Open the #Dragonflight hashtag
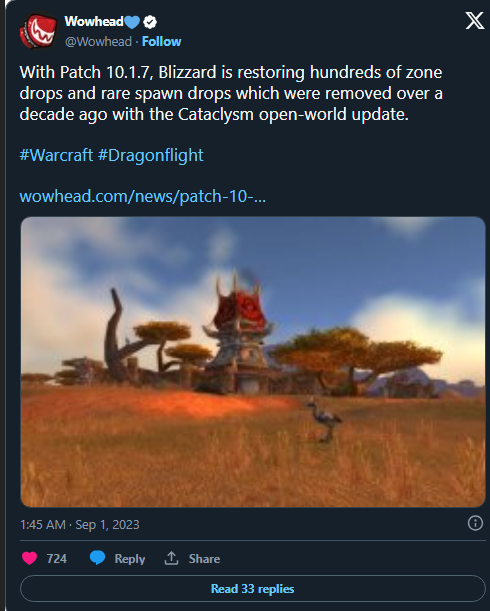The width and height of the screenshot is (490, 611). [150, 155]
